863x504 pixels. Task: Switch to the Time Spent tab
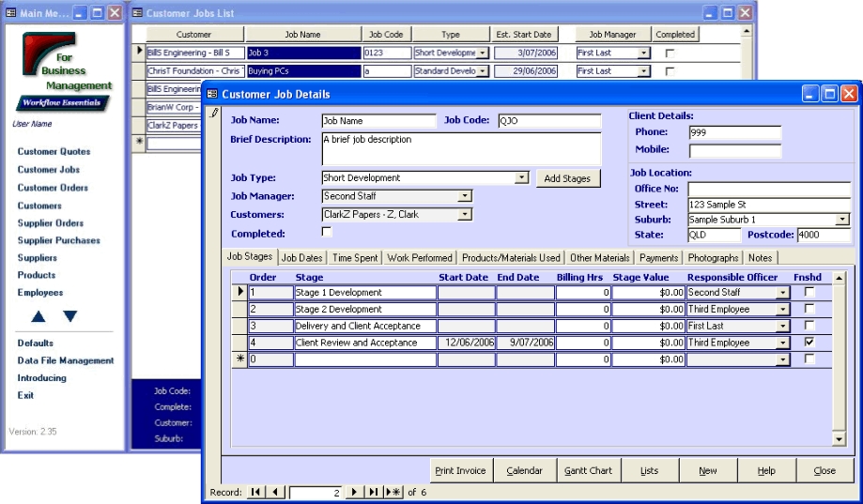[355, 257]
